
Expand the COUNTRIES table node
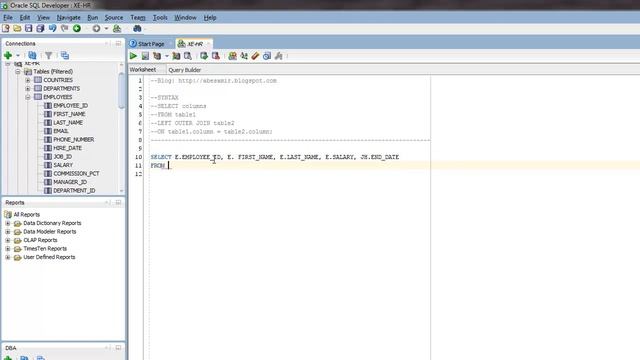point(28,80)
